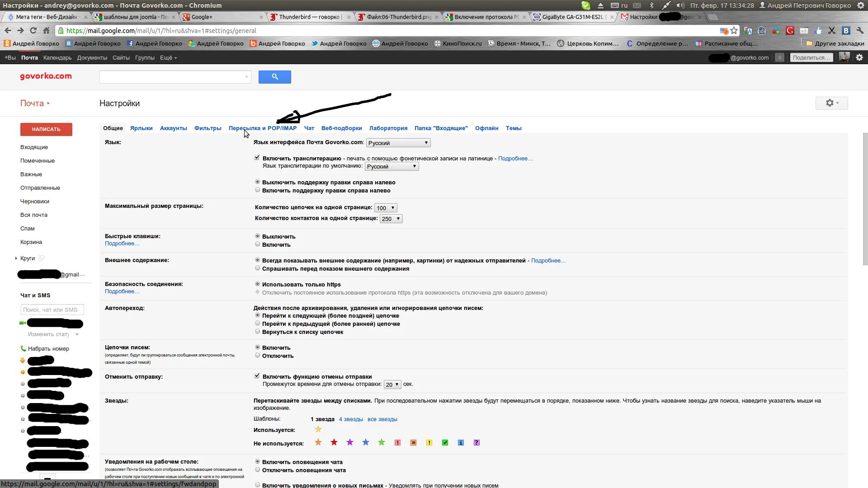Image resolution: width=868 pixels, height=488 pixels.
Task: Click the red "НАПИСАТЬ" compose button
Action: tap(46, 129)
